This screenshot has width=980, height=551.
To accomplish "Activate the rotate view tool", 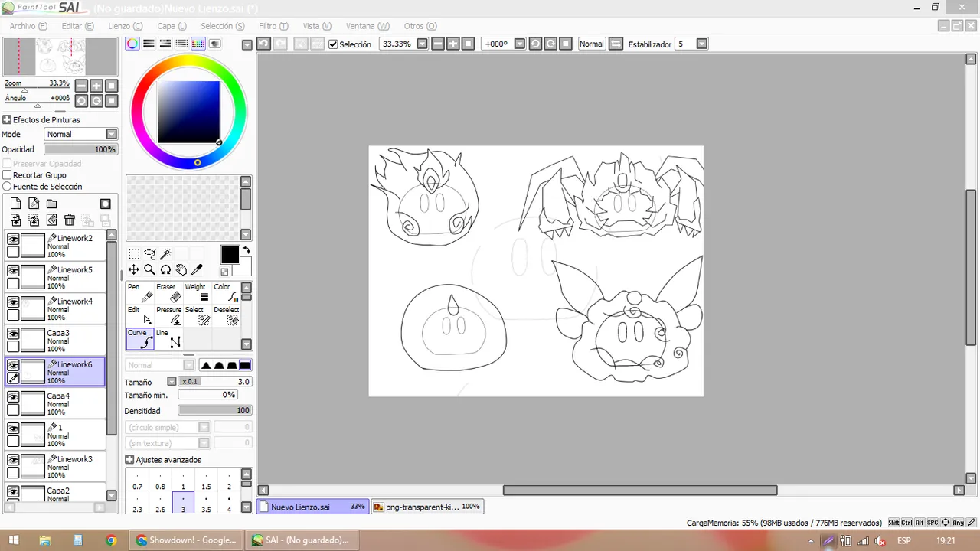I will point(165,269).
